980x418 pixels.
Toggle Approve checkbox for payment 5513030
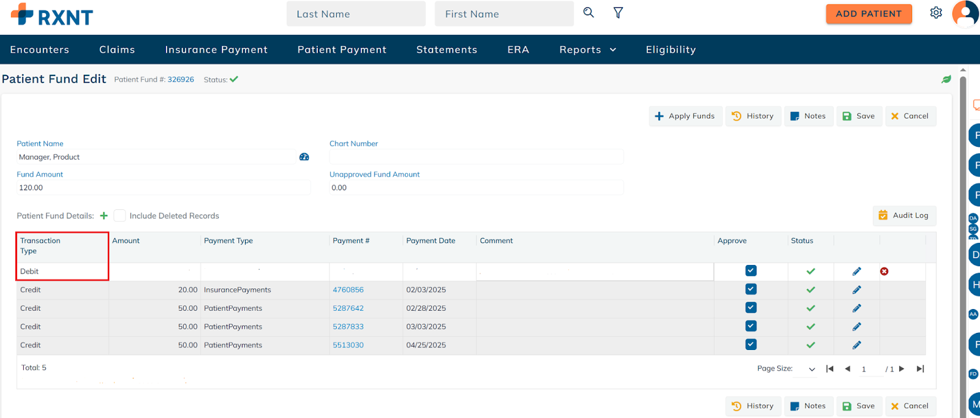pyautogui.click(x=750, y=345)
